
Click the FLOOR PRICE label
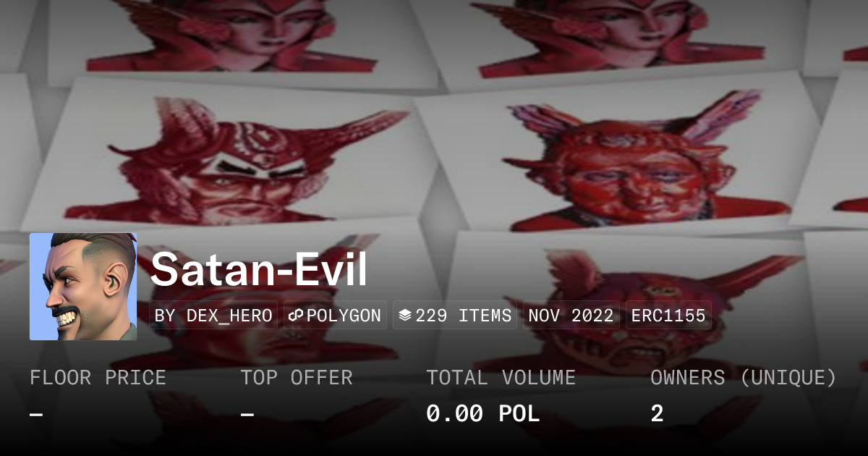pos(98,378)
